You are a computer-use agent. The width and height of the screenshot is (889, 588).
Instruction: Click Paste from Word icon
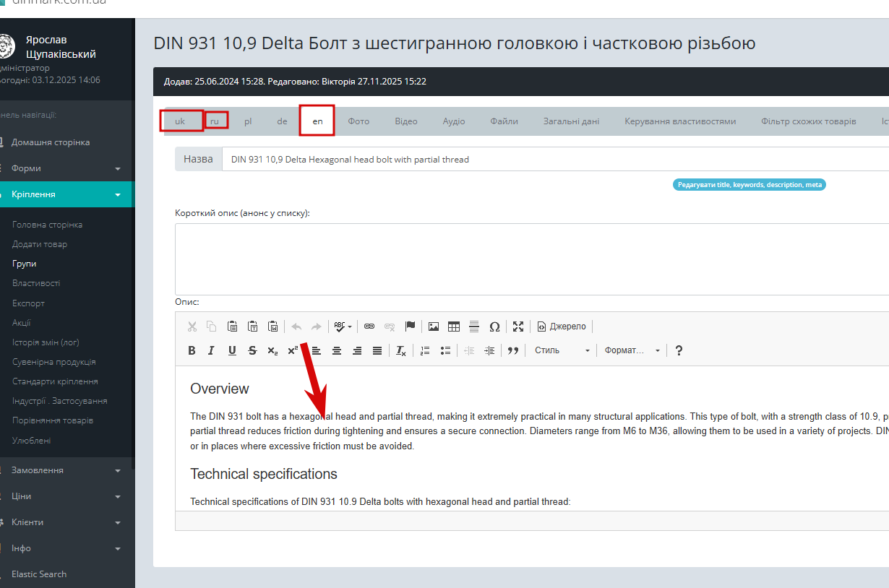(273, 327)
